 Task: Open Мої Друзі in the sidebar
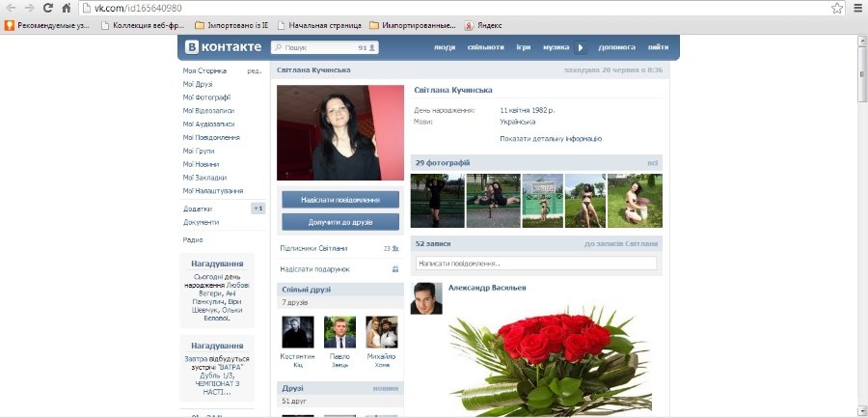pos(198,84)
